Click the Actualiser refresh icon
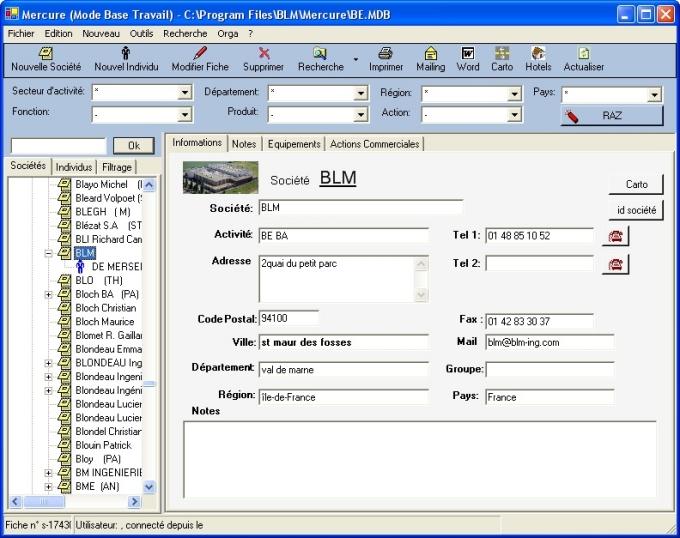This screenshot has height=538, width=680. pyautogui.click(x=583, y=54)
